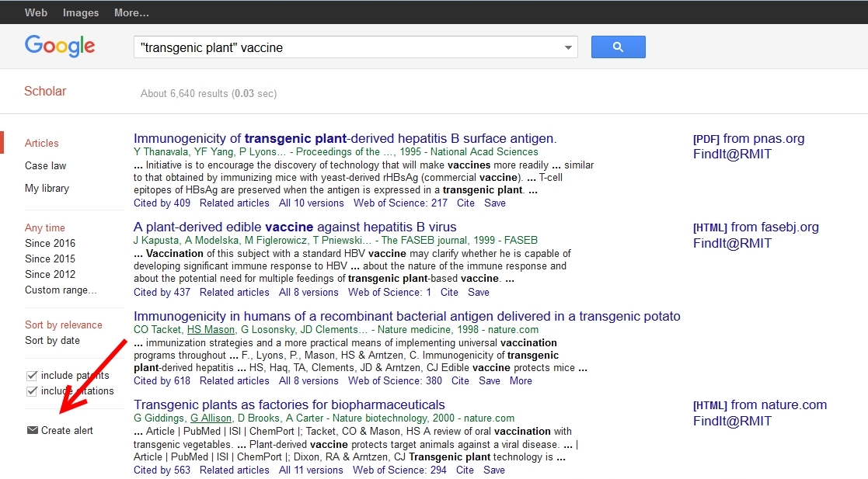Open the More... menu in top bar
This screenshot has height=479, width=868.
(x=131, y=12)
